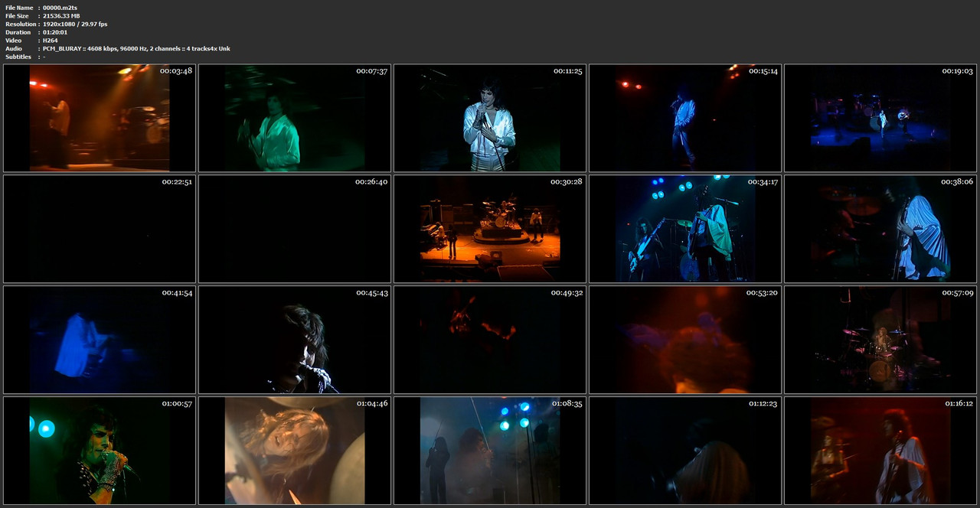980x508 pixels.
Task: Open the orange stage frame at 00:30:28
Action: click(x=490, y=229)
